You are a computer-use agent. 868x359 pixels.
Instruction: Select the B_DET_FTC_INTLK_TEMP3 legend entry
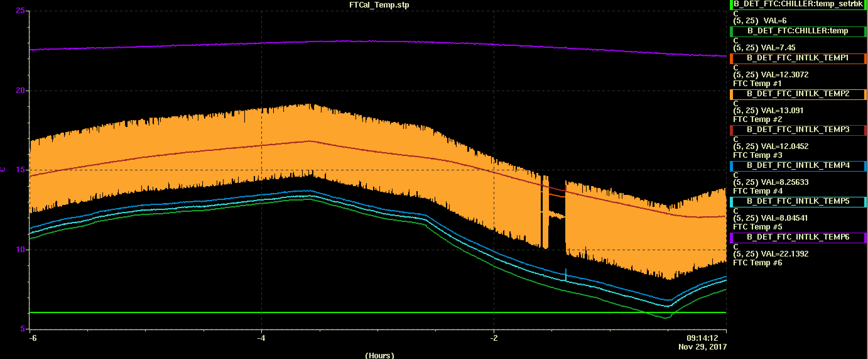pyautogui.click(x=798, y=130)
